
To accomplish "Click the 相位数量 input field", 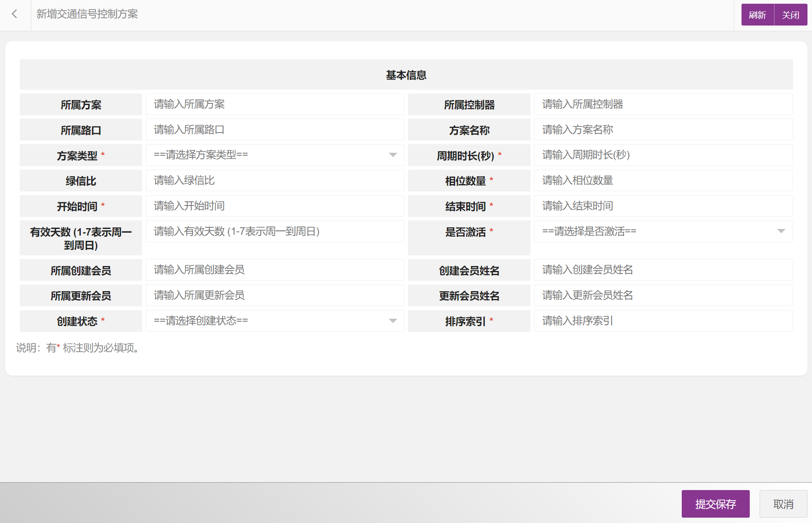I will click(x=663, y=181).
